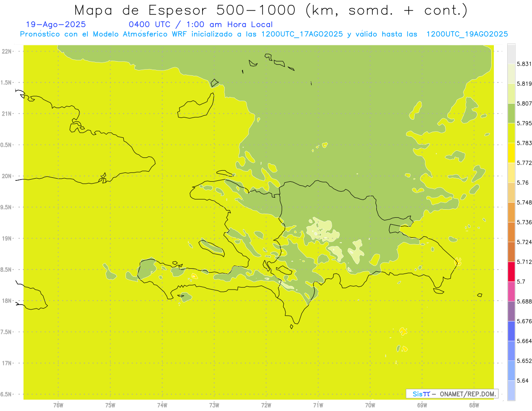Click the '5.772' legend value
Viewport: 532px width, 411px height.
click(x=524, y=163)
